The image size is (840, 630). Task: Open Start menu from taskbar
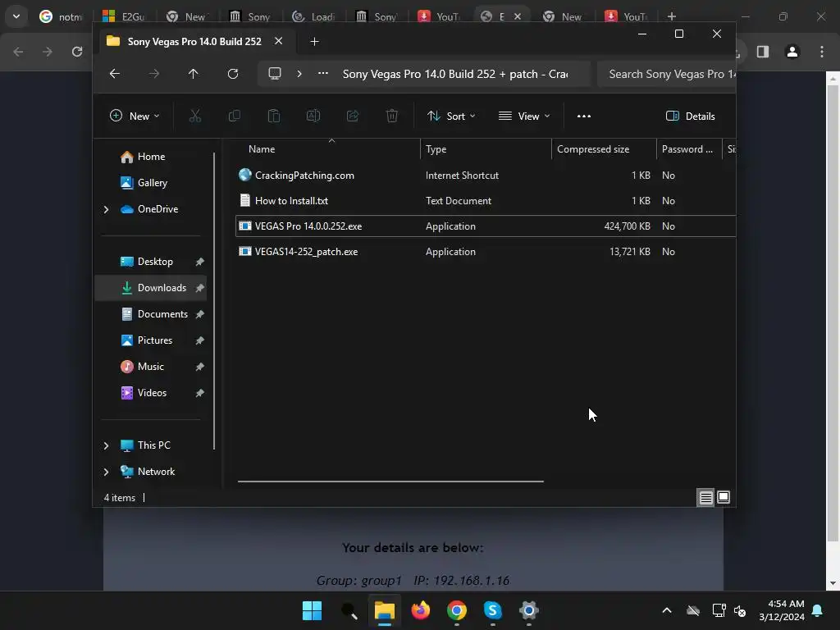pyautogui.click(x=312, y=610)
